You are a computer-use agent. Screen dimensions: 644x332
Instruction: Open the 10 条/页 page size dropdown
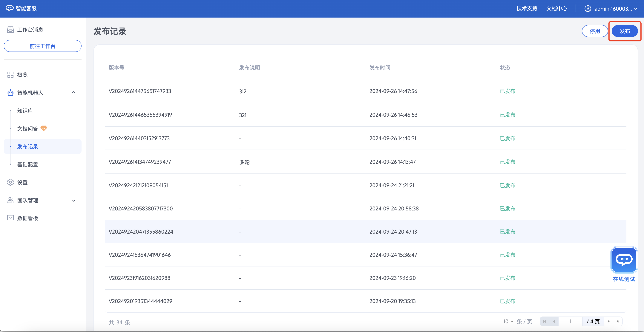point(508,321)
